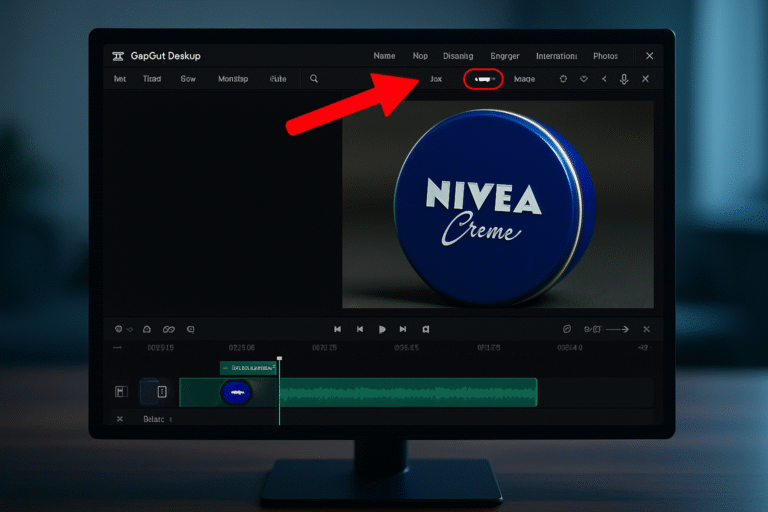Open the Disaning menu
Viewport: 768px width, 512px height.
(x=458, y=56)
